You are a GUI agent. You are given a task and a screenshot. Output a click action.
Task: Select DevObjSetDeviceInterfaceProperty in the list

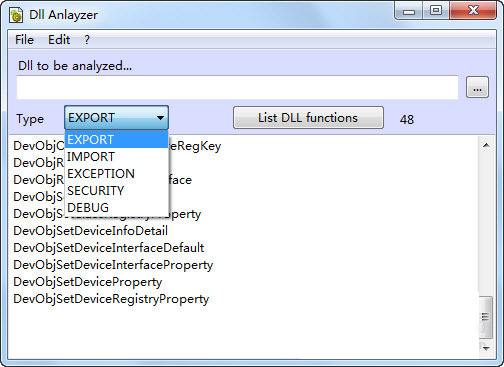point(113,265)
